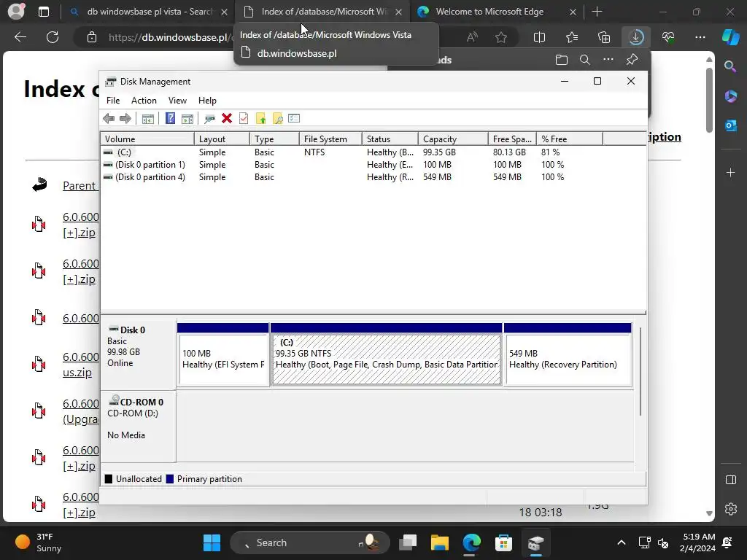Click the Edge sidebar search magnifier icon

[x=730, y=66]
